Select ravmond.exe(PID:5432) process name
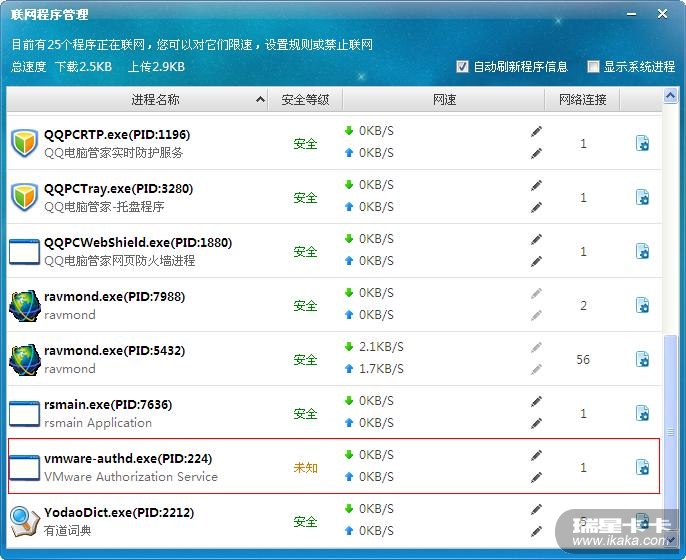 (x=115, y=350)
